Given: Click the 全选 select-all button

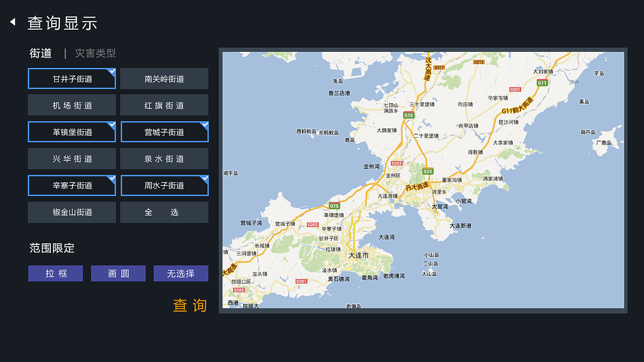Looking at the screenshot, I should click(165, 212).
